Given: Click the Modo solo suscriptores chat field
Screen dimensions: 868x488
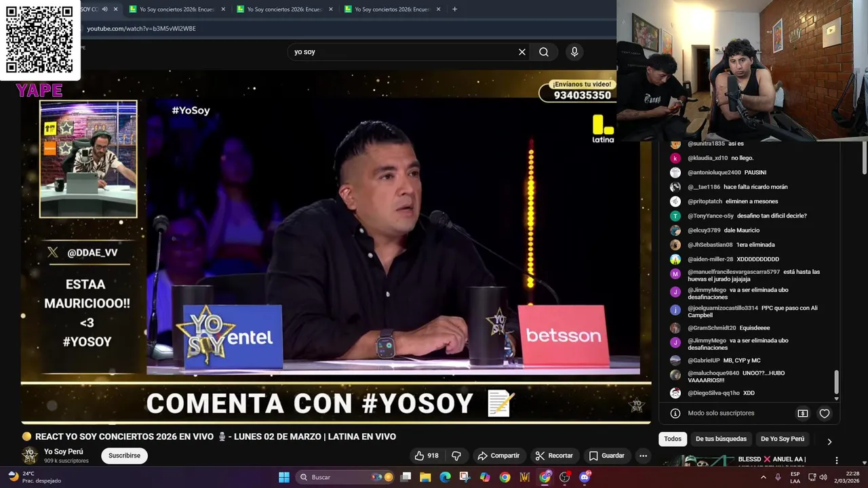Looking at the screenshot, I should (x=721, y=413).
